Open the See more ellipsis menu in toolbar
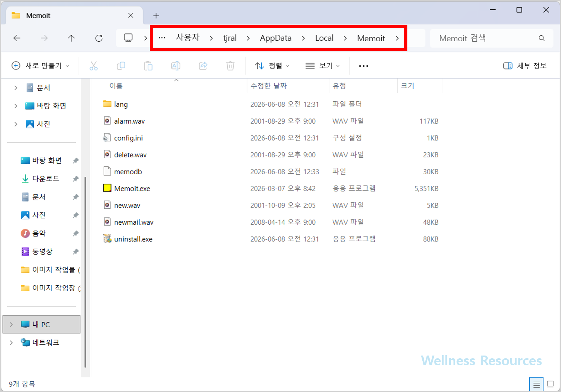The height and width of the screenshot is (392, 561). click(x=364, y=66)
